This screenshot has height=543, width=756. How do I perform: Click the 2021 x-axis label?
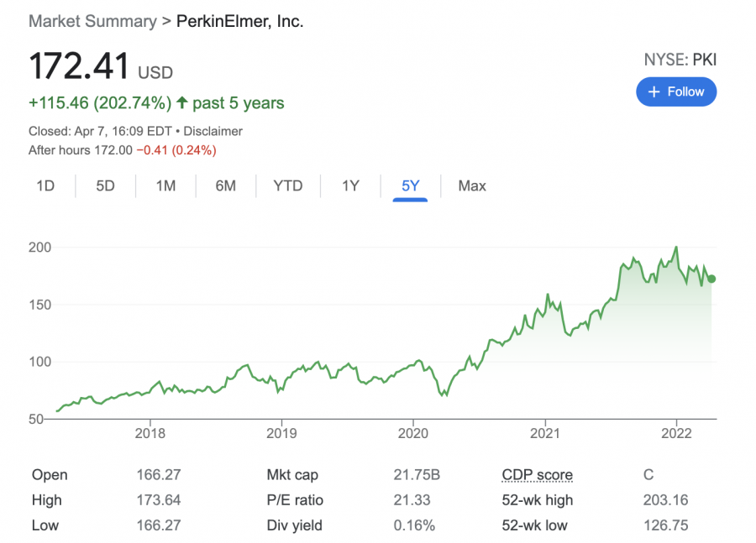[545, 433]
